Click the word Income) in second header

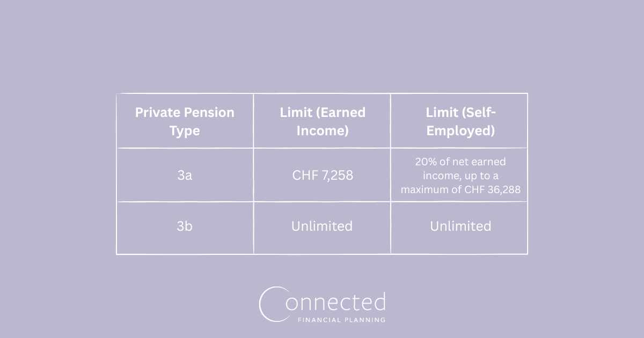point(322,131)
